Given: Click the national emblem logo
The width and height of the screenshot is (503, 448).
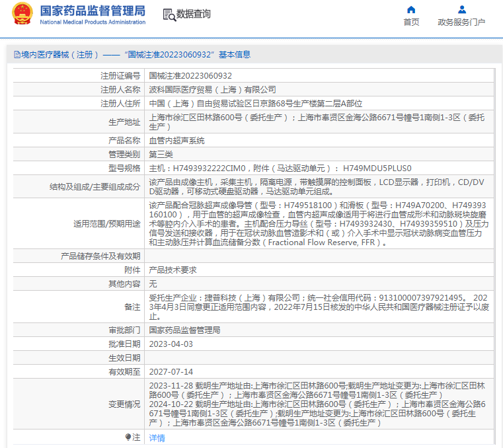Looking at the screenshot, I should pyautogui.click(x=22, y=14).
